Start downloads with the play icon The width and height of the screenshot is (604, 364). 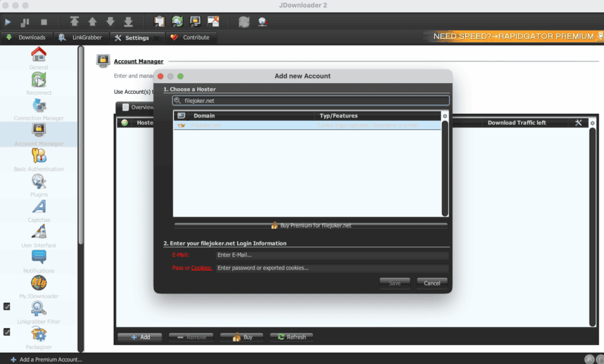8,22
